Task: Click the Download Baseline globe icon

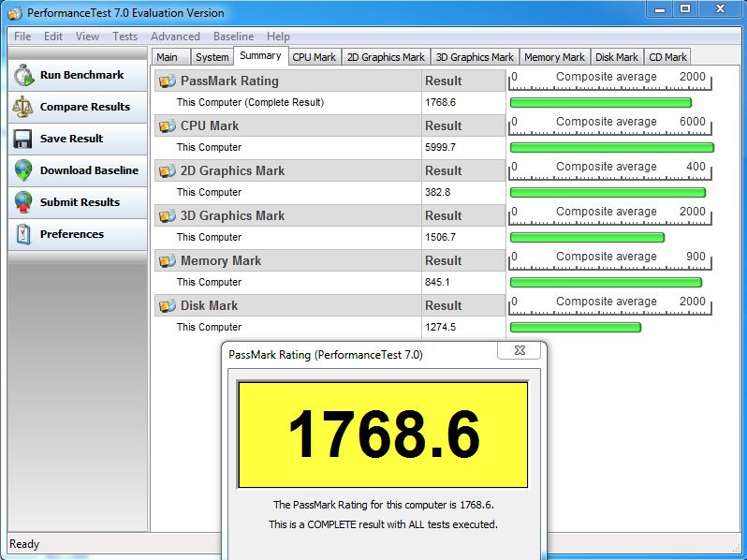Action: 22,170
